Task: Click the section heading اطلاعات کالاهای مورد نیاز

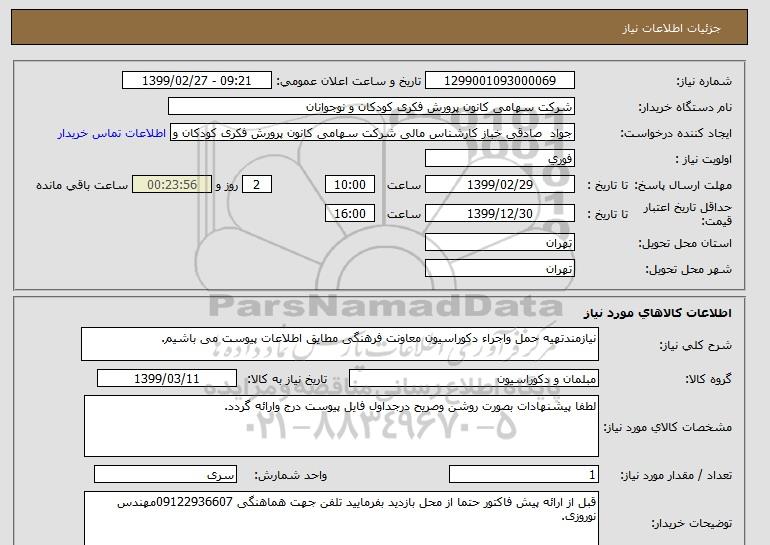Action: [658, 313]
